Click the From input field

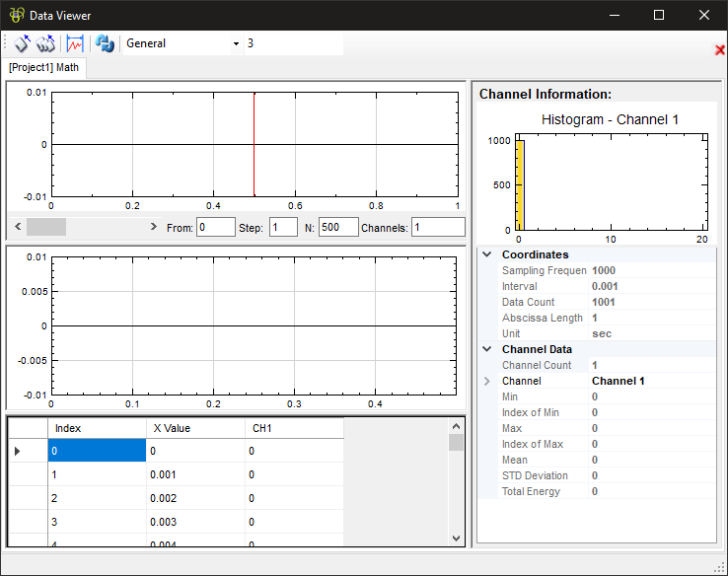(215, 227)
